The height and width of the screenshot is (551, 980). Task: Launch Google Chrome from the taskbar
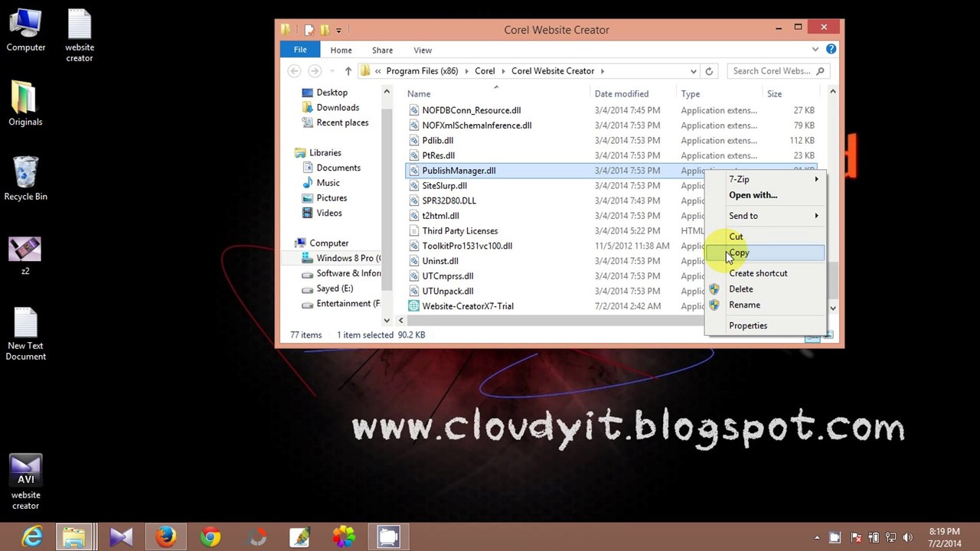click(x=210, y=537)
